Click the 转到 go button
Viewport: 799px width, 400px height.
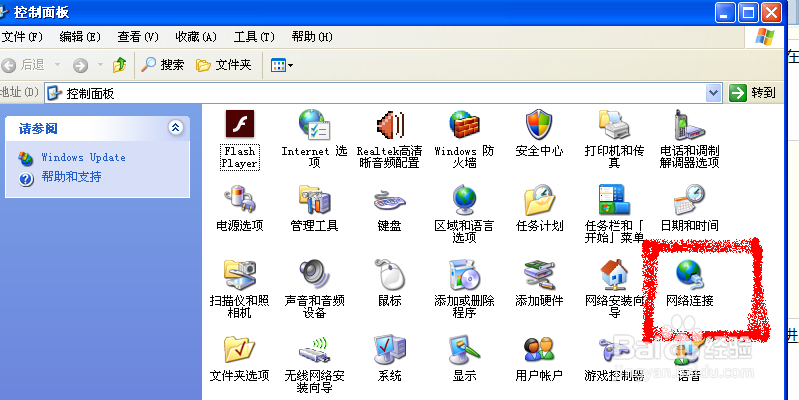[x=753, y=93]
